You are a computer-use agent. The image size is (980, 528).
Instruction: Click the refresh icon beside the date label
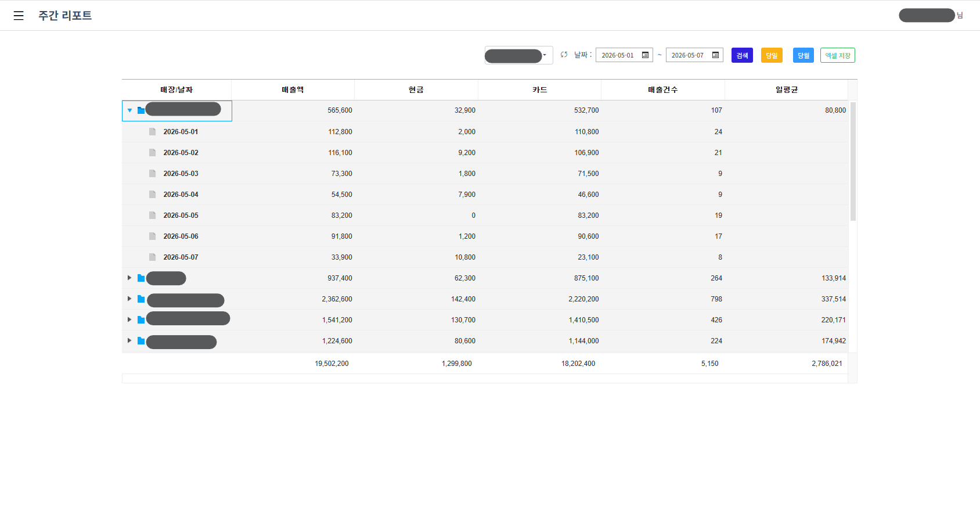[564, 55]
